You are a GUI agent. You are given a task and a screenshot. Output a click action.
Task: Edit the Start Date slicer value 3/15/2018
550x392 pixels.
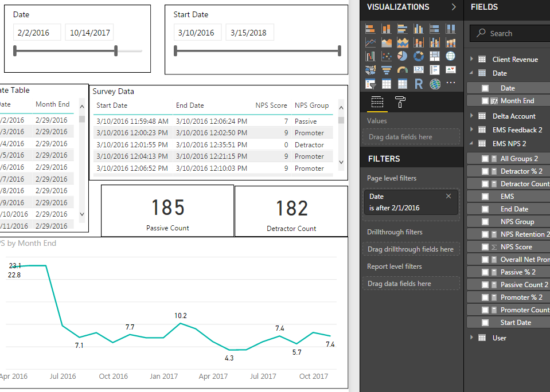pyautogui.click(x=249, y=33)
